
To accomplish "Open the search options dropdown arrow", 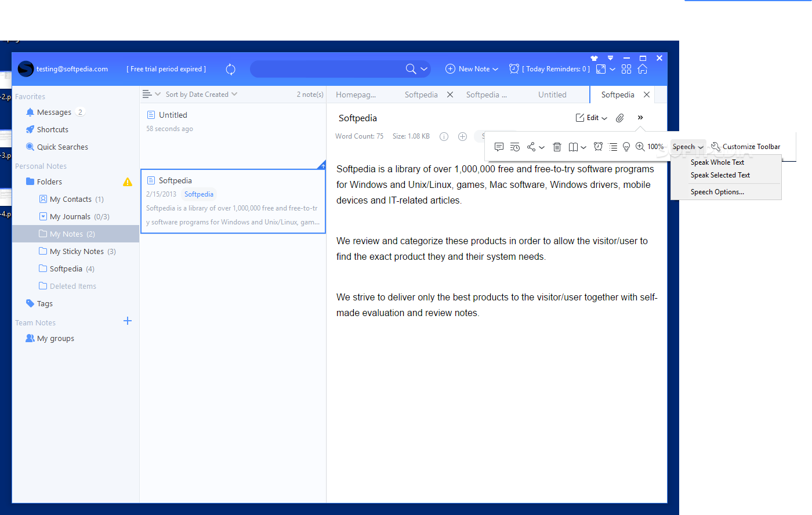I will [x=424, y=69].
